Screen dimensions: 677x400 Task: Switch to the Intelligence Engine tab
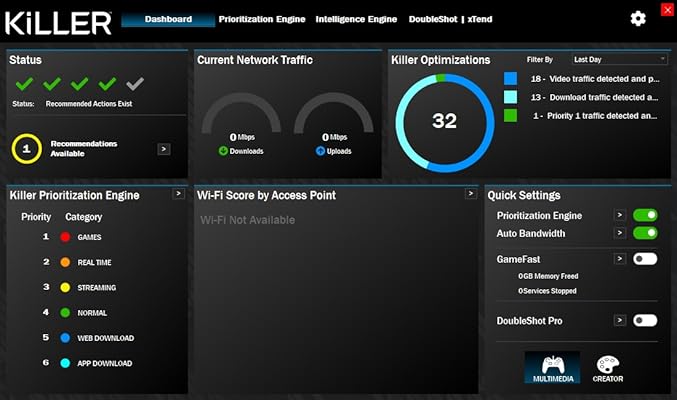356,19
